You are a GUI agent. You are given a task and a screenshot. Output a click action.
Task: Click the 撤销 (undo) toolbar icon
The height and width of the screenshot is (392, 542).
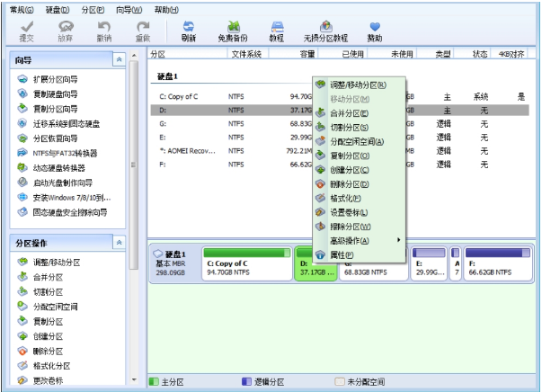click(x=104, y=31)
